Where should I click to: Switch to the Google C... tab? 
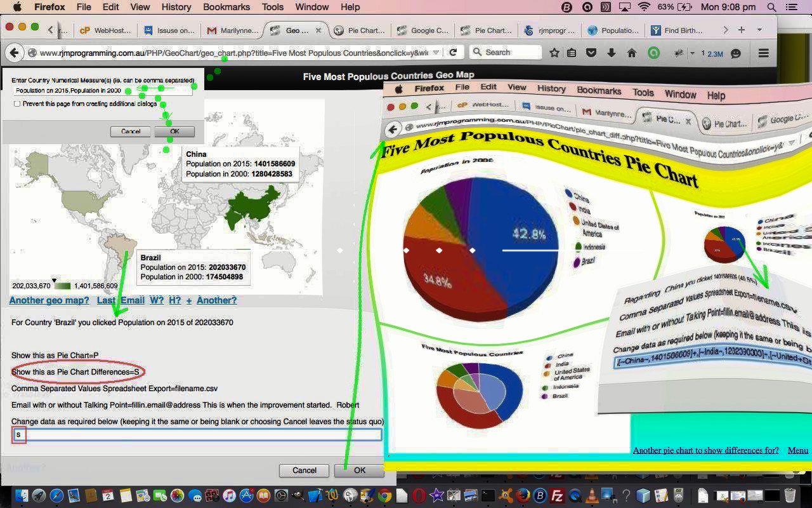(x=422, y=30)
